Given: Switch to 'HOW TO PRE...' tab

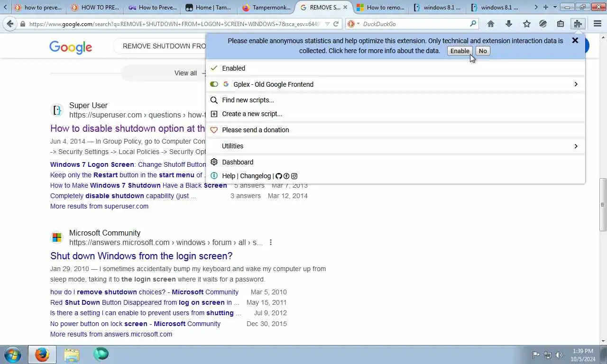Looking at the screenshot, I should pos(95,7).
